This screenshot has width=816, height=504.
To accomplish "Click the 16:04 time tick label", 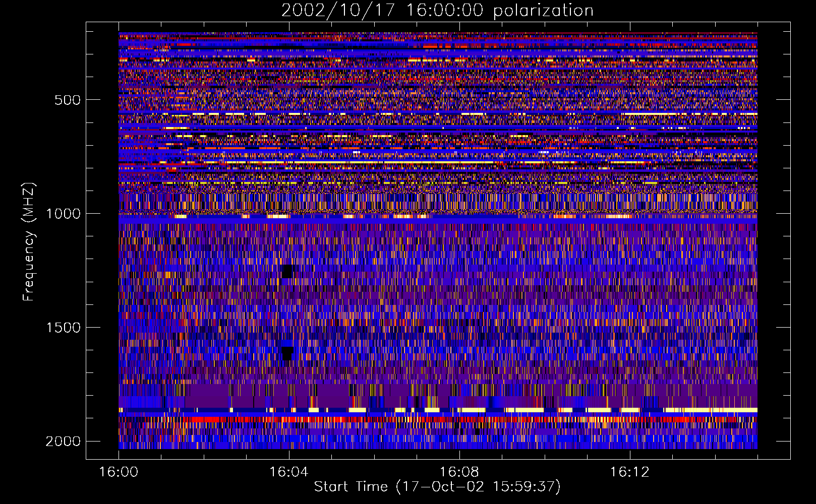I will tap(289, 472).
